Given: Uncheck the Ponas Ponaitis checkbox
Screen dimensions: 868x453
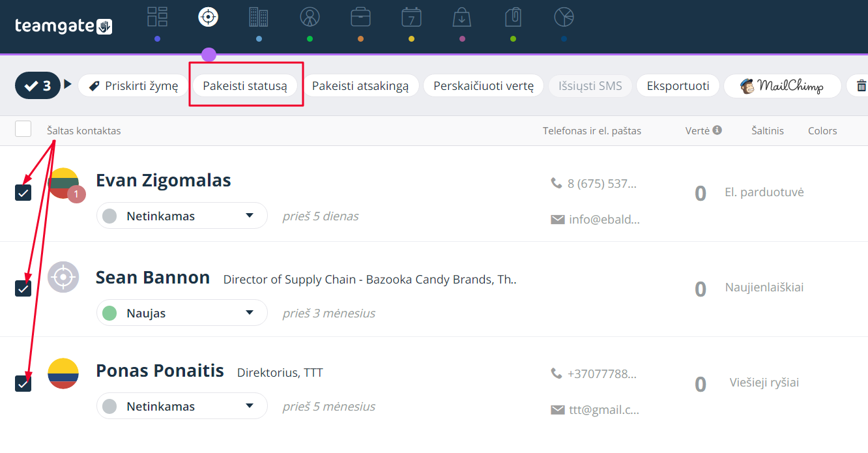Looking at the screenshot, I should coord(23,383).
